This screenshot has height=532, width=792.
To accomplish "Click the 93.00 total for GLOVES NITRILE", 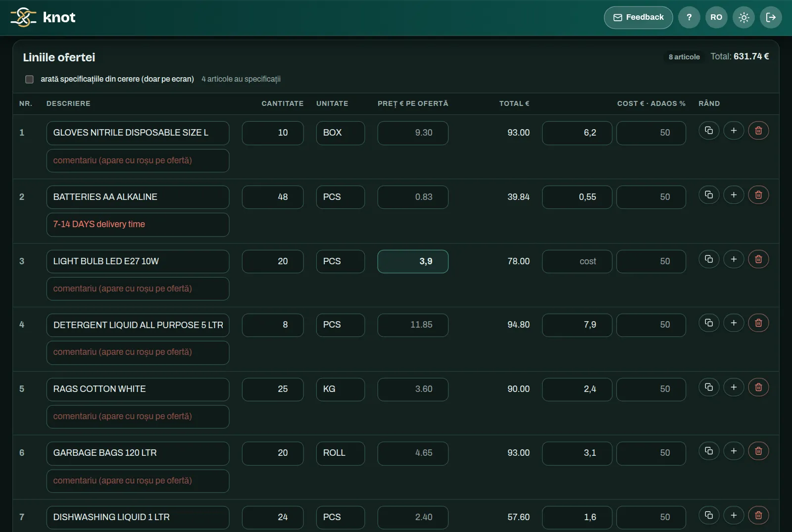I will point(518,133).
